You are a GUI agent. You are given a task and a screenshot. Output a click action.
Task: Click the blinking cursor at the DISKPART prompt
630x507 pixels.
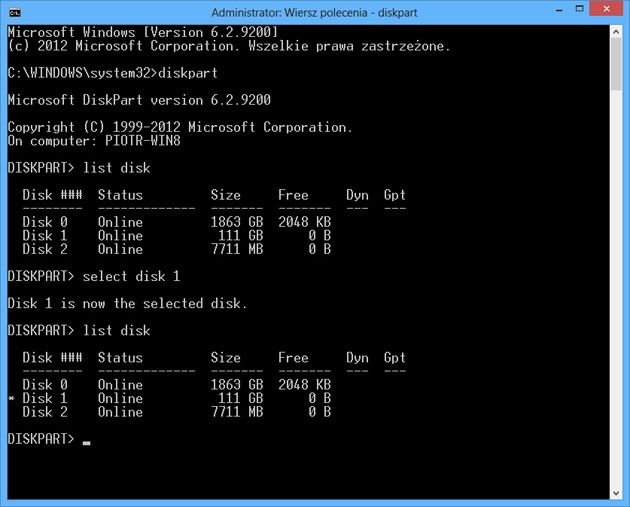click(86, 444)
